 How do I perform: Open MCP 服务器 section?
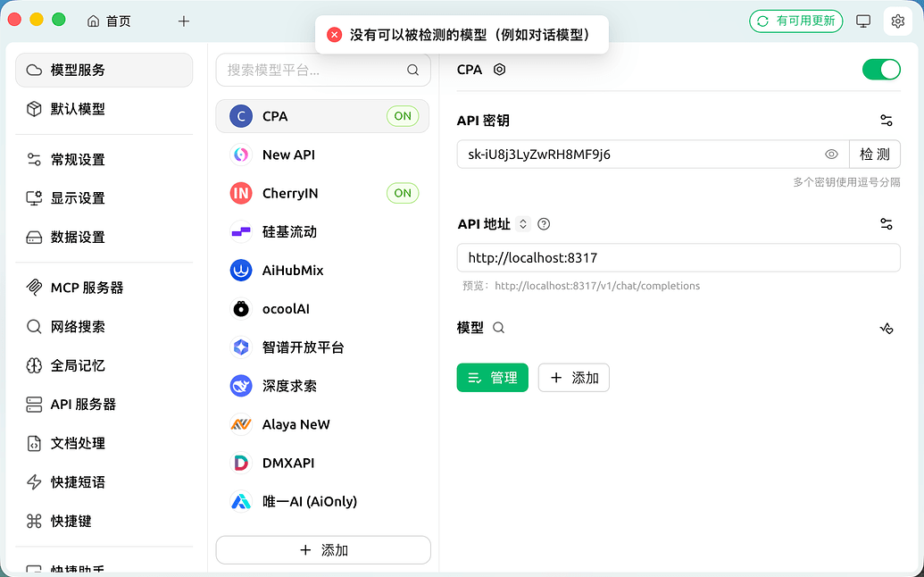click(x=104, y=288)
